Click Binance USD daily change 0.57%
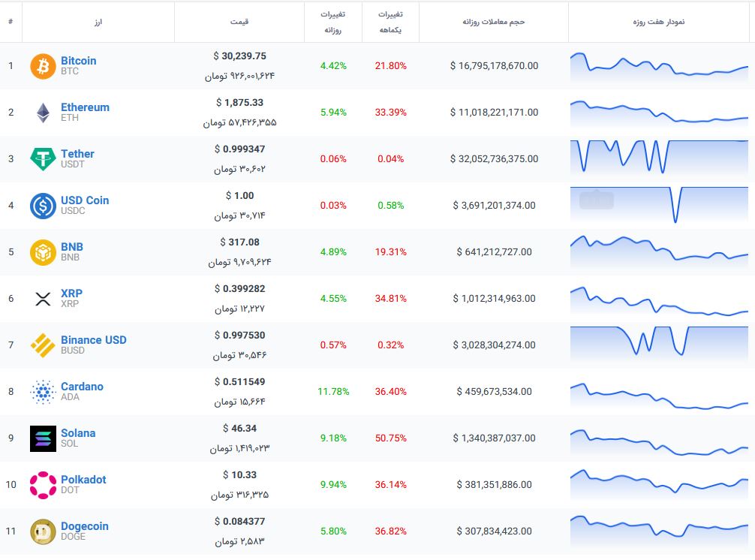Image resolution: width=755 pixels, height=560 pixels. [333, 345]
